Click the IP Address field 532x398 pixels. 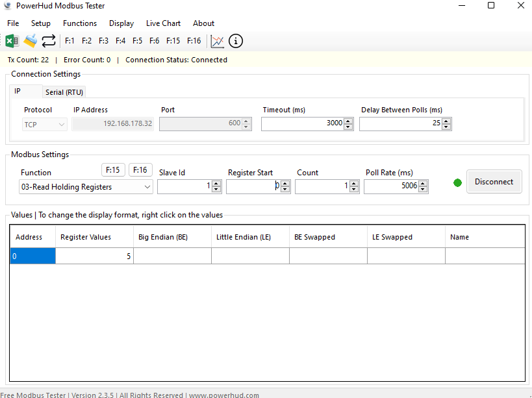click(112, 124)
